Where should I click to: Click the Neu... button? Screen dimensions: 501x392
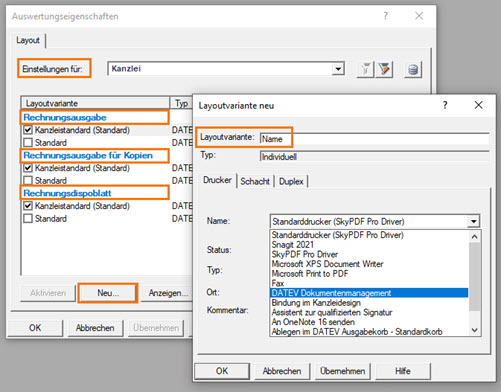(108, 293)
